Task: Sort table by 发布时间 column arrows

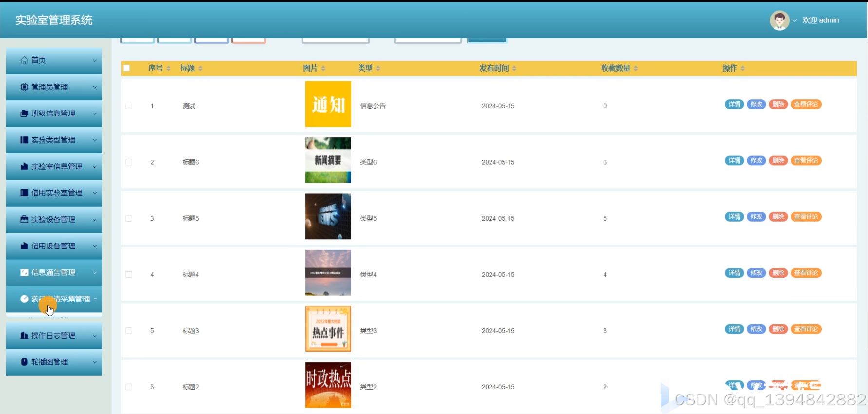Action: (514, 69)
